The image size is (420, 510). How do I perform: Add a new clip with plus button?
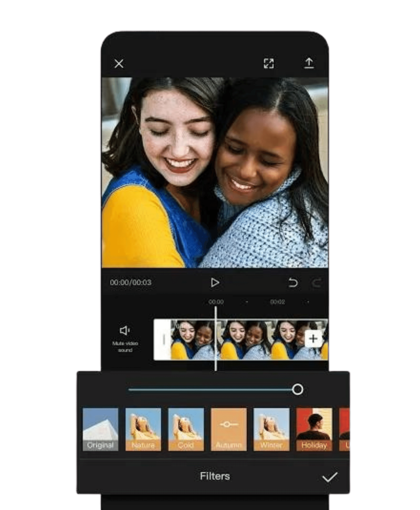coord(313,339)
